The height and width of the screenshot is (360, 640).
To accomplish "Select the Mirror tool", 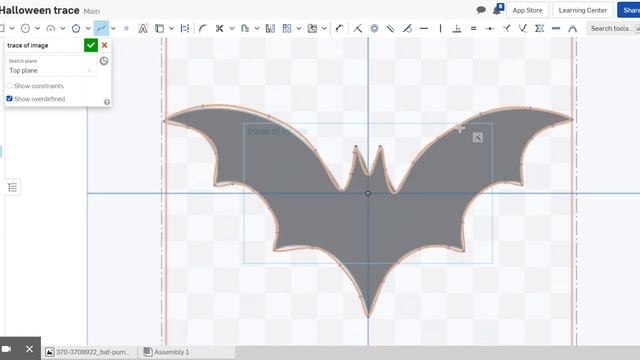I will pos(270,28).
